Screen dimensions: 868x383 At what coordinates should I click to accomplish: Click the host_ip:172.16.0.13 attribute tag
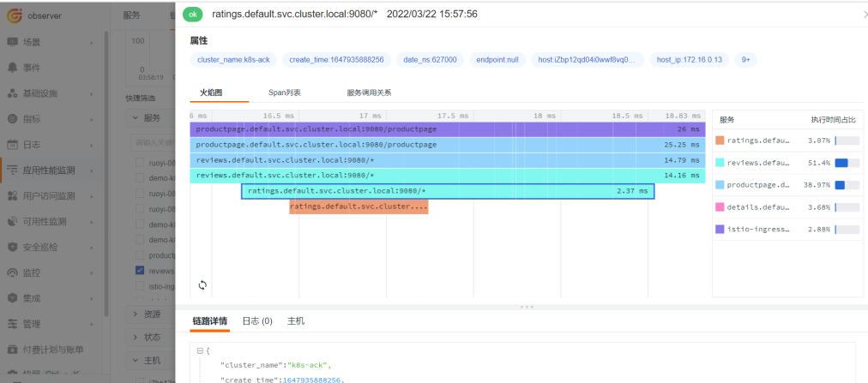(x=690, y=60)
